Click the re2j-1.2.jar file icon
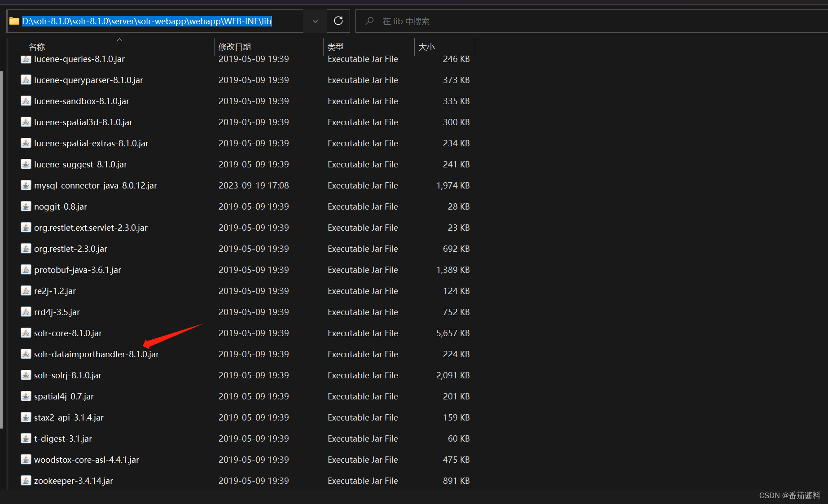828x504 pixels. (26, 291)
